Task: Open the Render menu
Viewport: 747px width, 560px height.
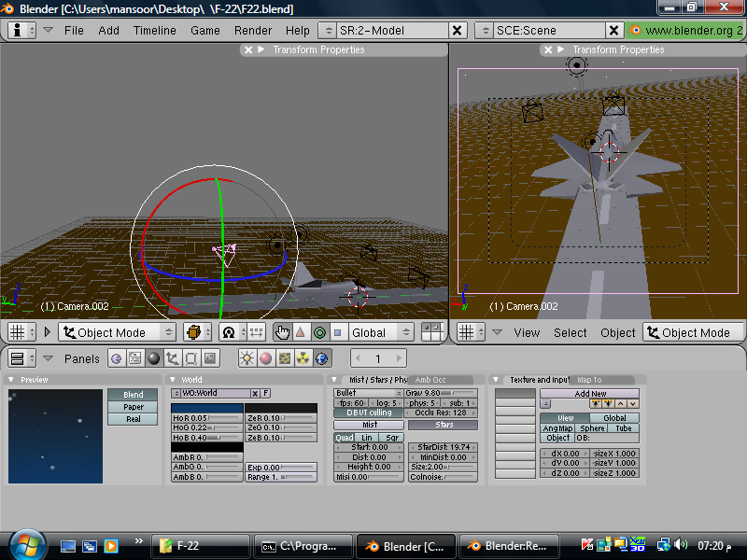Action: click(253, 31)
